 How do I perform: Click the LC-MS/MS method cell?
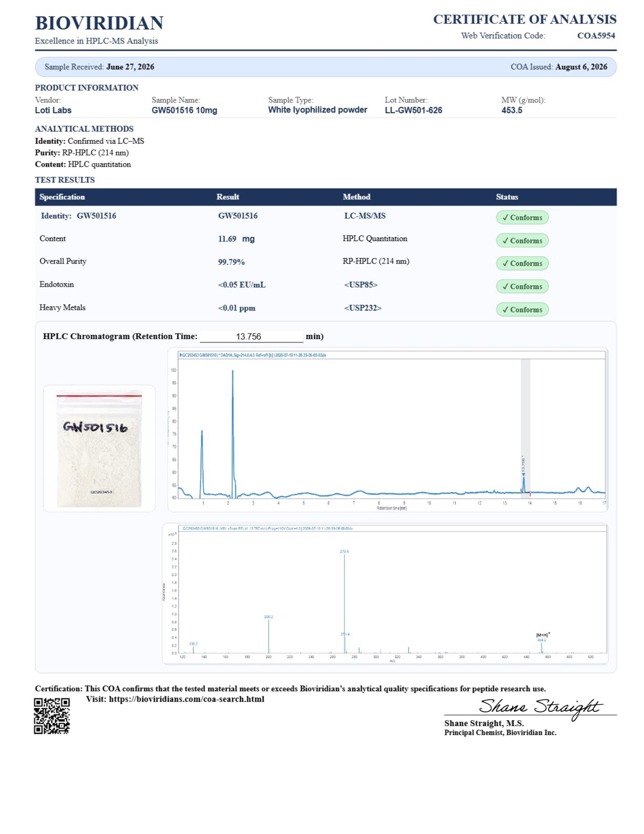tap(365, 216)
